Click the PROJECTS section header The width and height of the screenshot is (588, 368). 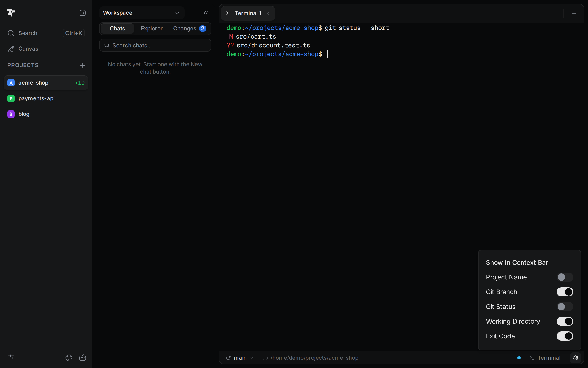23,65
